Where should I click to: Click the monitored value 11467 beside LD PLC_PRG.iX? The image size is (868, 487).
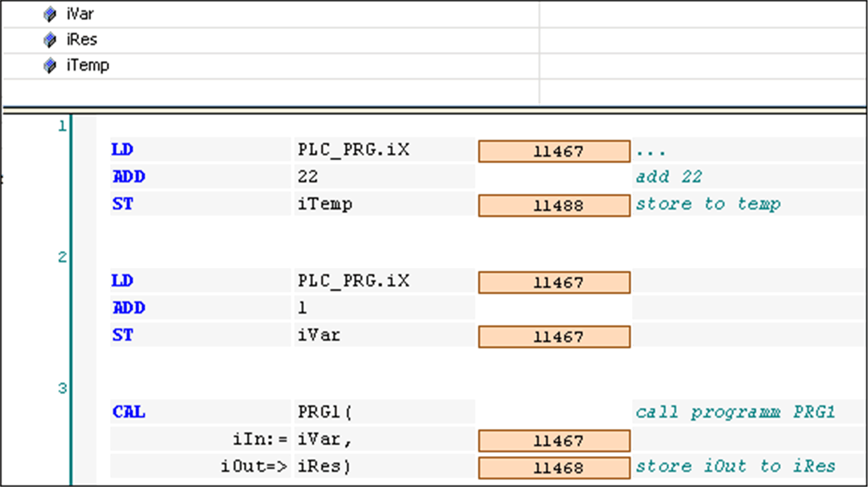(554, 152)
